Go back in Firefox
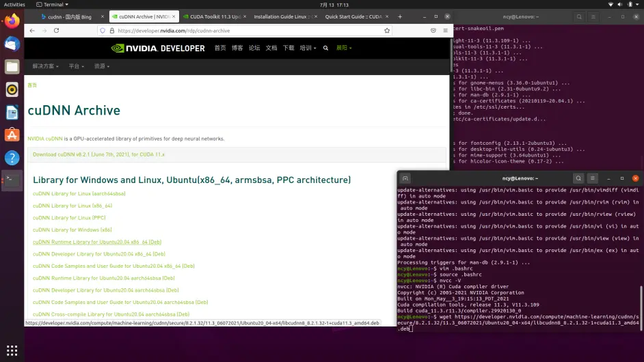 point(32,30)
